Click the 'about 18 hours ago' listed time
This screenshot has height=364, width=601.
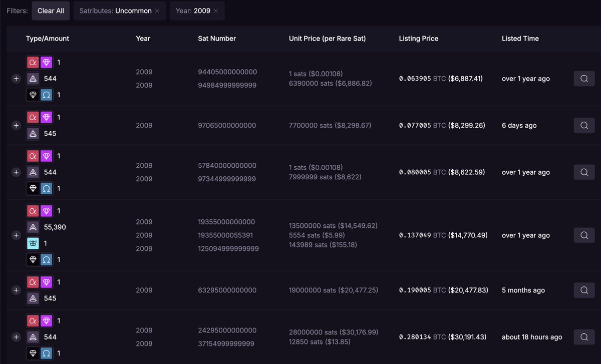pyautogui.click(x=532, y=337)
